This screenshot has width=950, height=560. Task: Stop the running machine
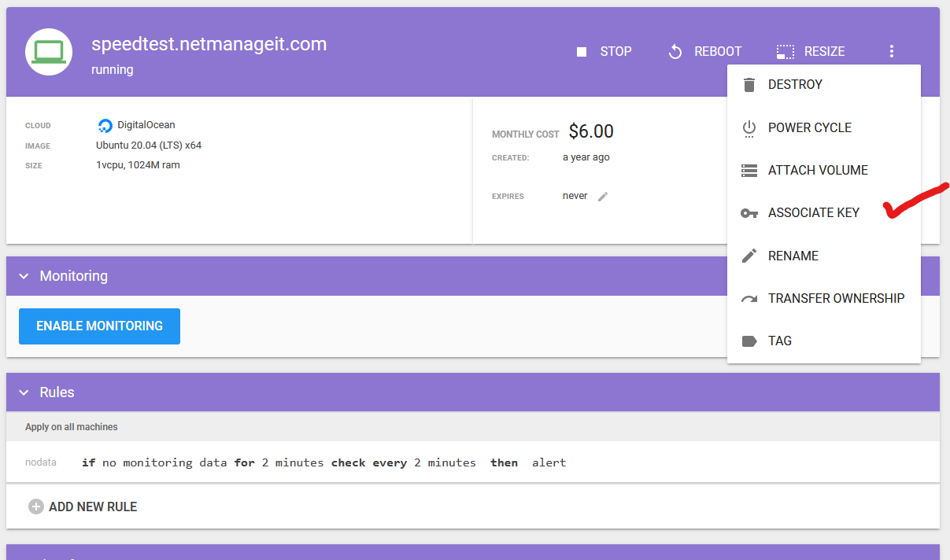[x=604, y=52]
